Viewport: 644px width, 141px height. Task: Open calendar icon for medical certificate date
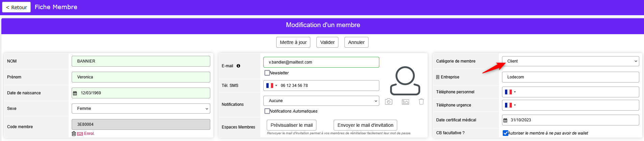coord(505,120)
